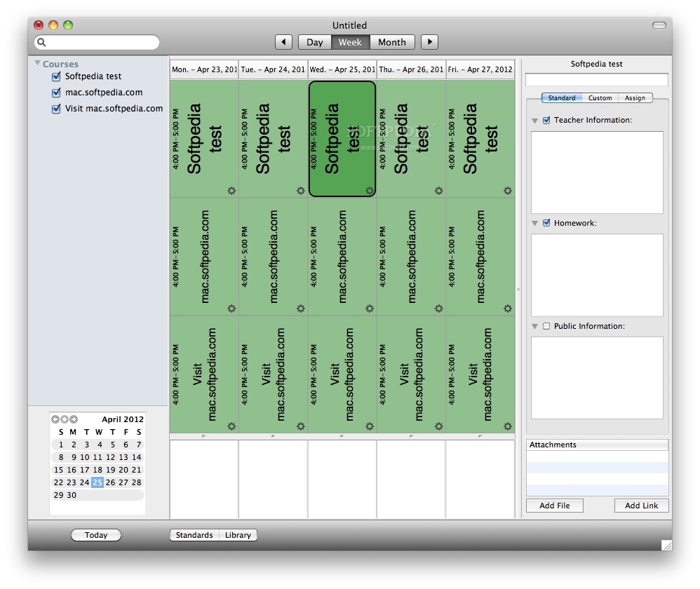Select Thursday's mac.softpedia.com lesson block
Screen dimensions: 700x589
[411, 257]
